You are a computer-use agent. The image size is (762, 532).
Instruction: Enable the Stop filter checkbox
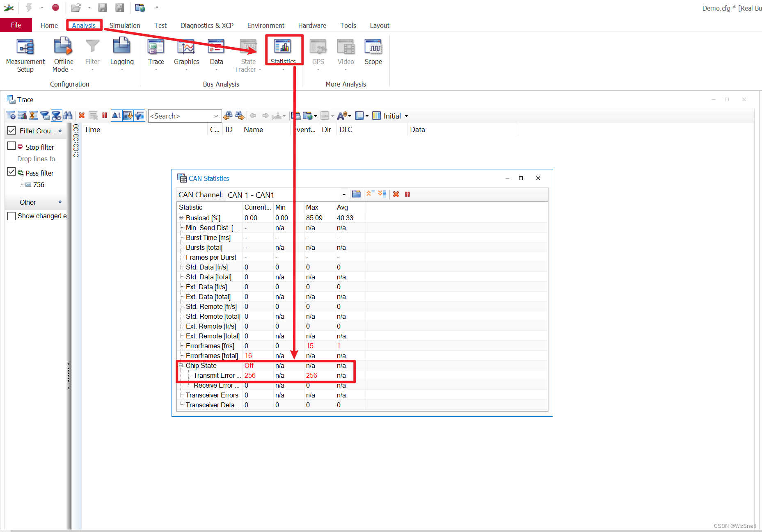11,146
